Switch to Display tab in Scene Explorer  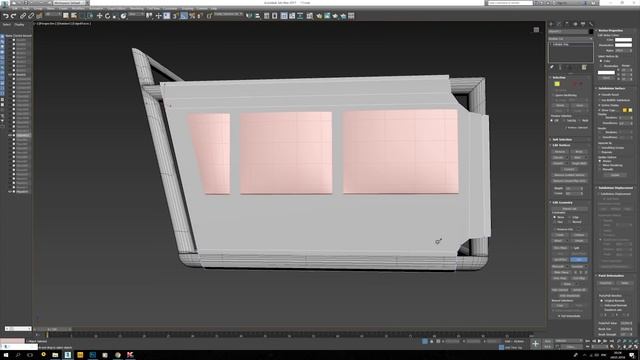click(19, 24)
